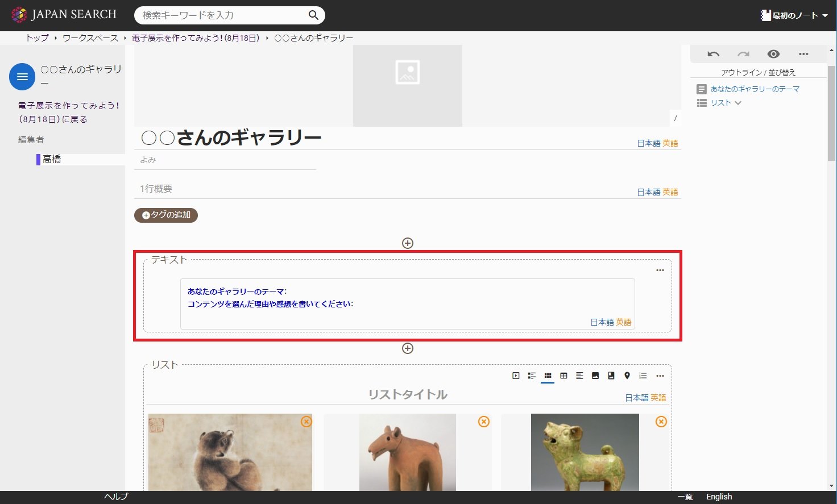Screen dimensions: 837x504
Task: Click the undo arrow in editor toolbar
Action: 713,55
